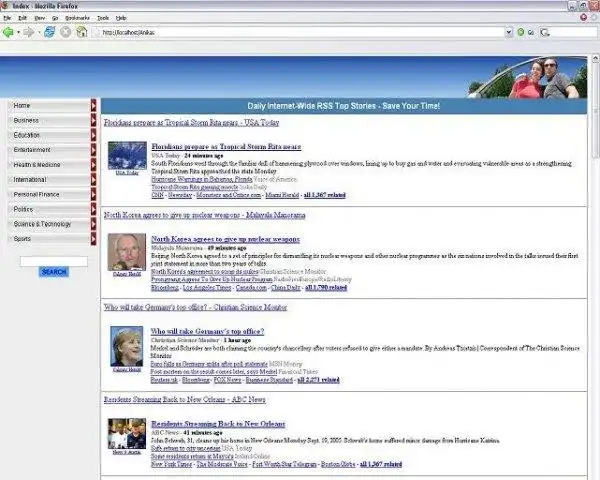Open the browser Home page icon
Image resolution: width=600 pixels, height=480 pixels.
82,32
